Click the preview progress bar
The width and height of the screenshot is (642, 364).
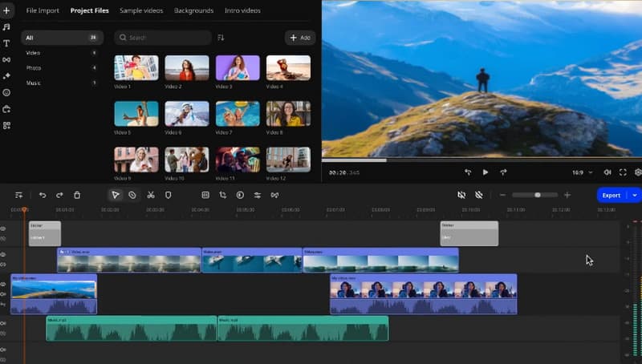coord(481,160)
